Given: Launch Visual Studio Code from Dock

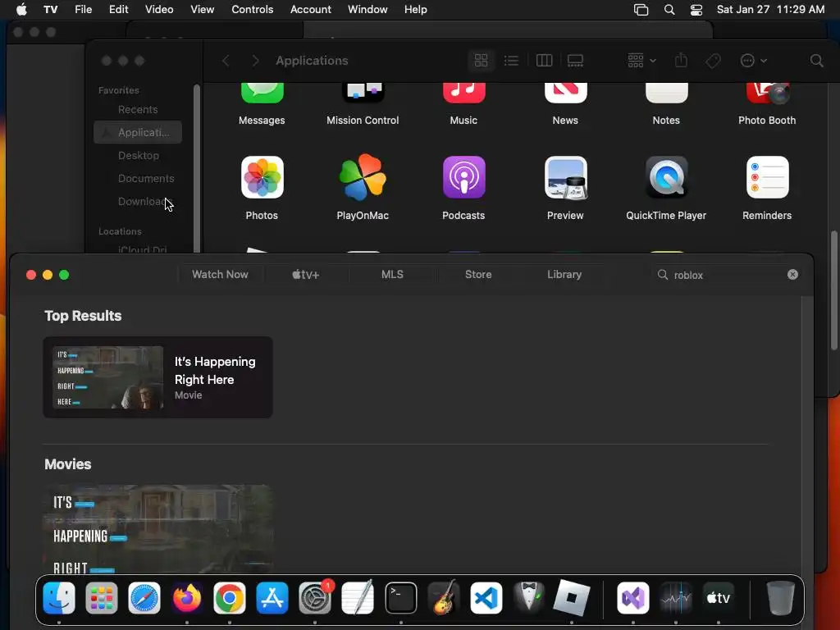Looking at the screenshot, I should point(486,598).
